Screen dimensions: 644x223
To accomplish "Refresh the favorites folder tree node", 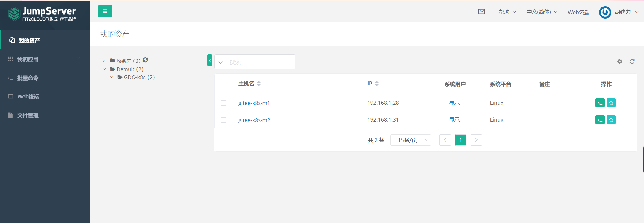I will tap(145, 60).
